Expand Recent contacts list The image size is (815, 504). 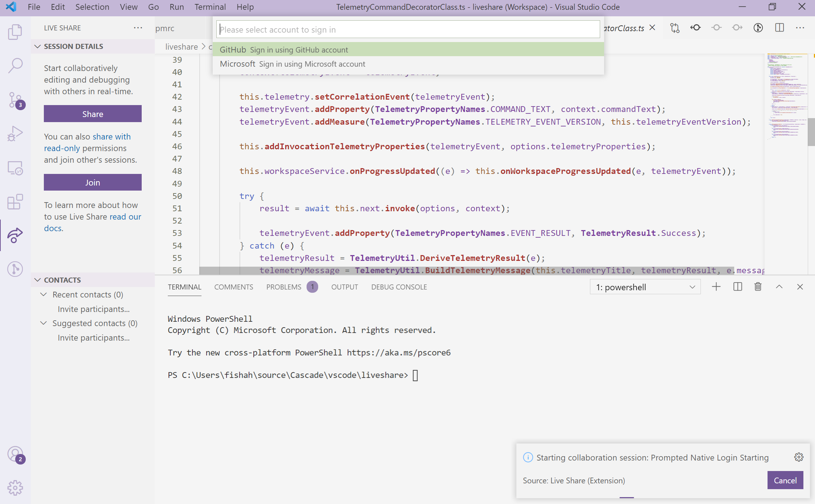point(44,295)
